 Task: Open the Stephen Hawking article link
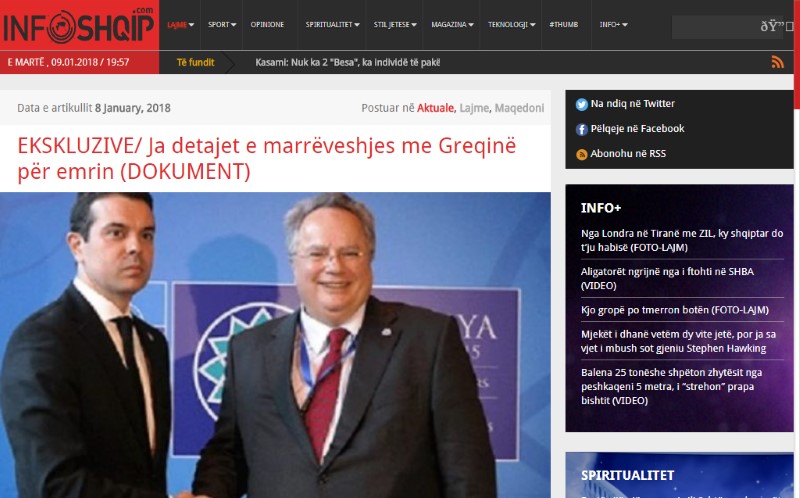click(678, 341)
